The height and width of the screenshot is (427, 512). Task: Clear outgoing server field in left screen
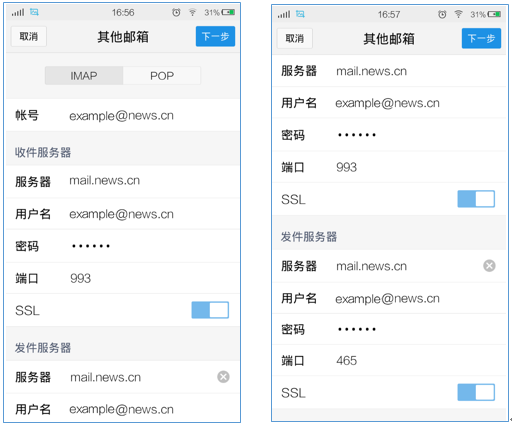click(x=223, y=377)
